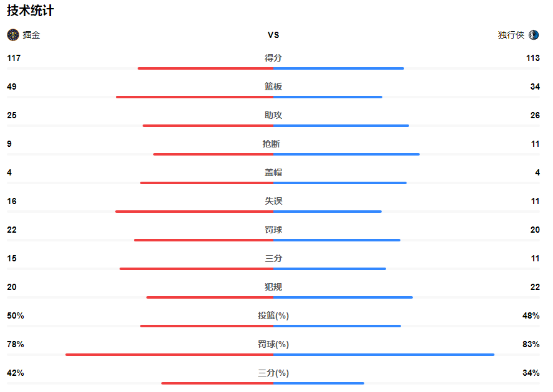Screen dimensions: 553x392
Task: Click the blue bar under 抢断
Action: (x=346, y=154)
